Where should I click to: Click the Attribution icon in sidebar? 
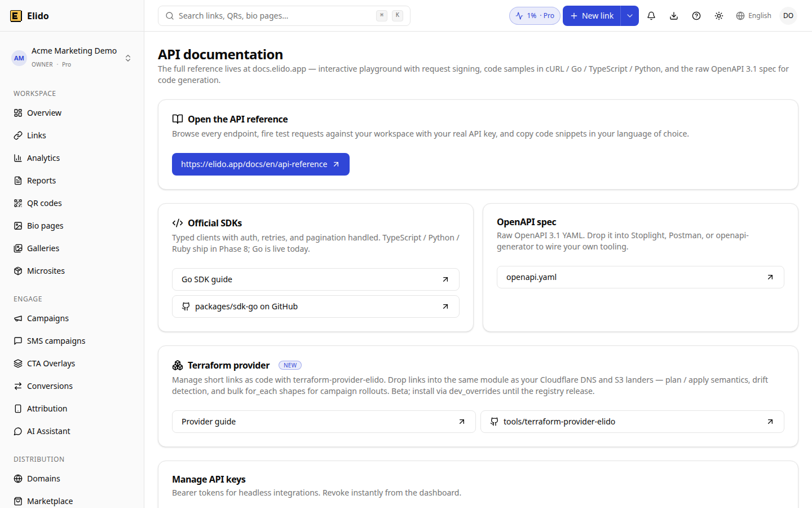tap(18, 409)
